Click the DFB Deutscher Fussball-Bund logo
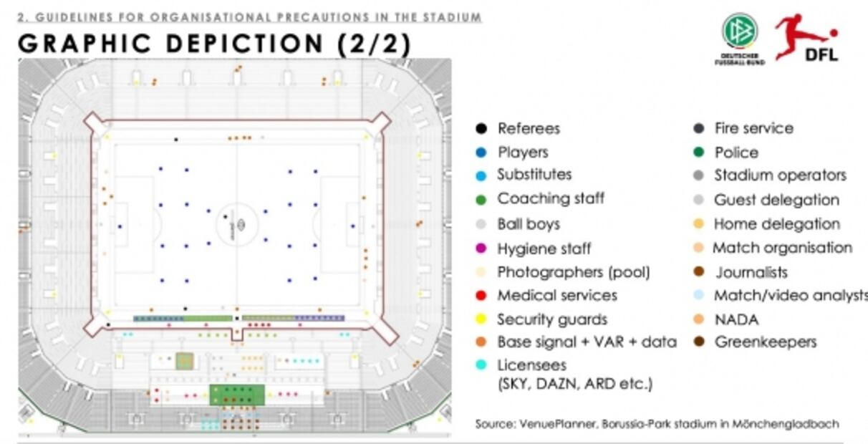Image resolution: width=868 pixels, height=444 pixels. 739,39
